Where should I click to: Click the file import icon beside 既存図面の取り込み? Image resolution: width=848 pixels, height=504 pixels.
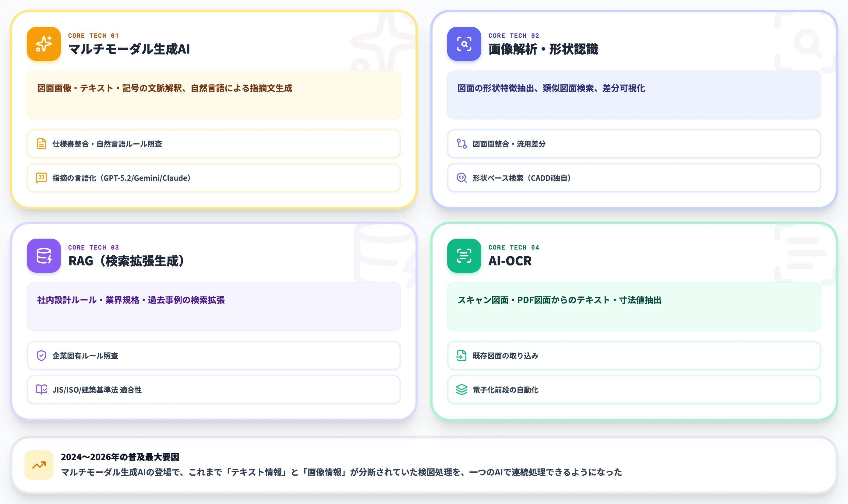[x=461, y=355]
